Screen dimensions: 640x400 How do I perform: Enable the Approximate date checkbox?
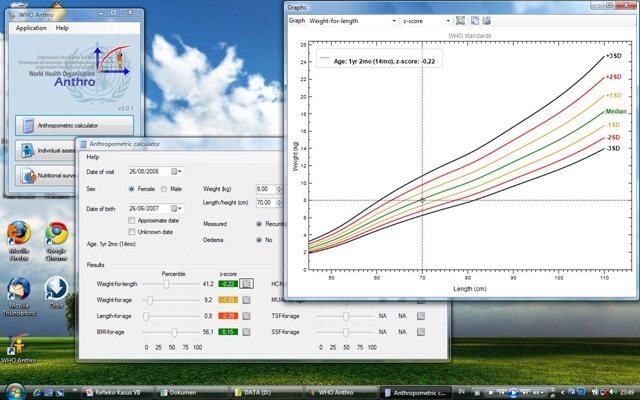pyautogui.click(x=132, y=220)
